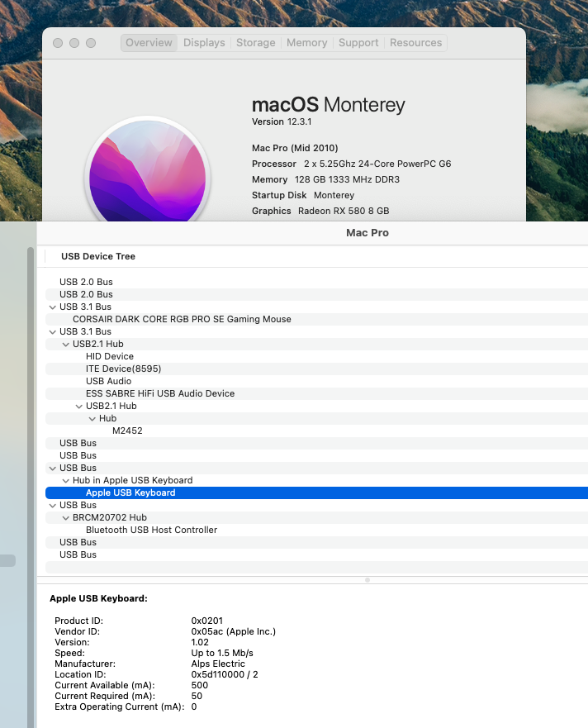Collapse the nested USB2.1 Hub above Hub
This screenshot has height=728, width=588.
coord(79,407)
